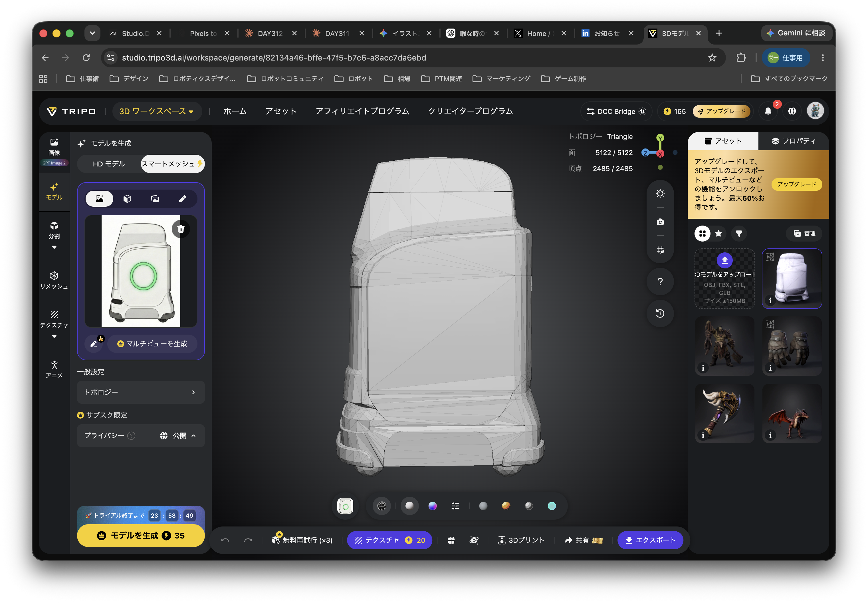Toggle the white solid shading sphere
Viewport: 868px width, 603px height.
click(x=409, y=506)
